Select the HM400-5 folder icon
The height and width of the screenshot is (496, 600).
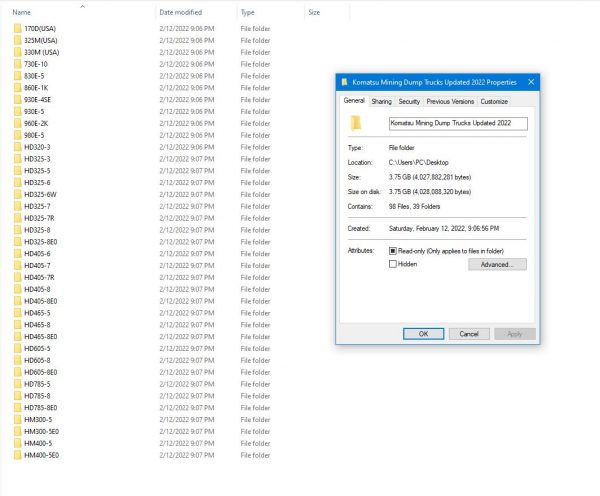click(x=18, y=443)
